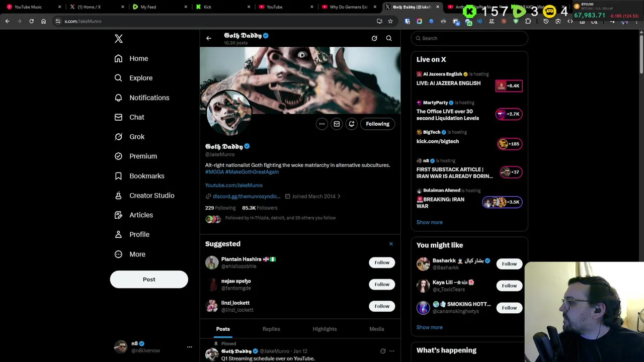This screenshot has height=362, width=644.
Task: Dismiss the Suggested section
Action: (x=391, y=244)
